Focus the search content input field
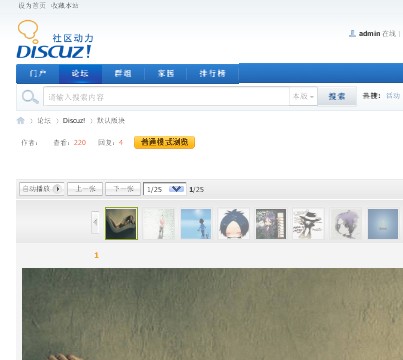 [x=166, y=96]
